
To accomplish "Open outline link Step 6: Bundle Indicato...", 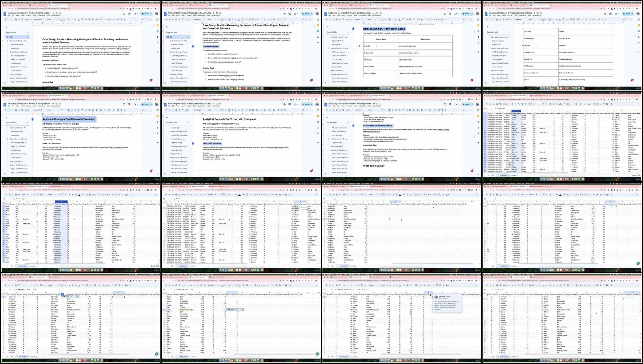I will point(340,172).
